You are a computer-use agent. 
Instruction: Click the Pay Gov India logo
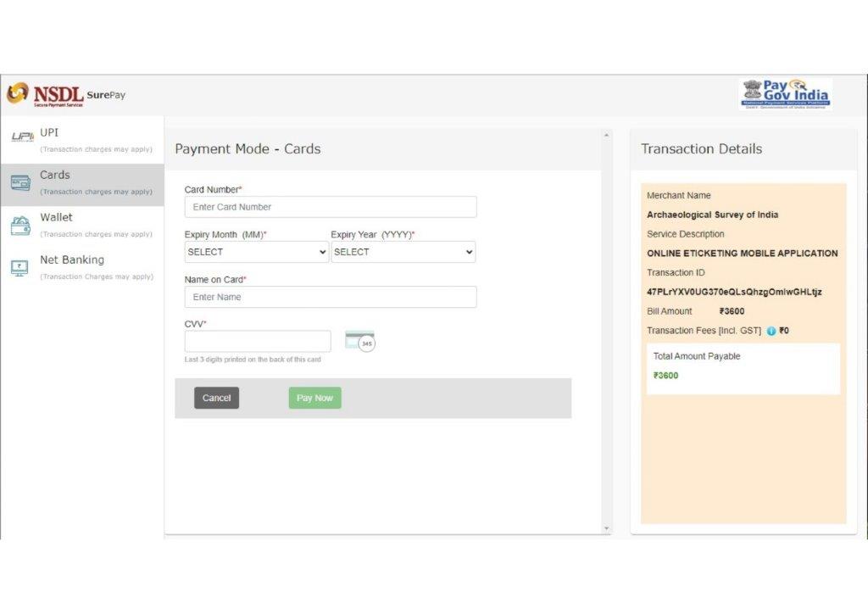[784, 94]
